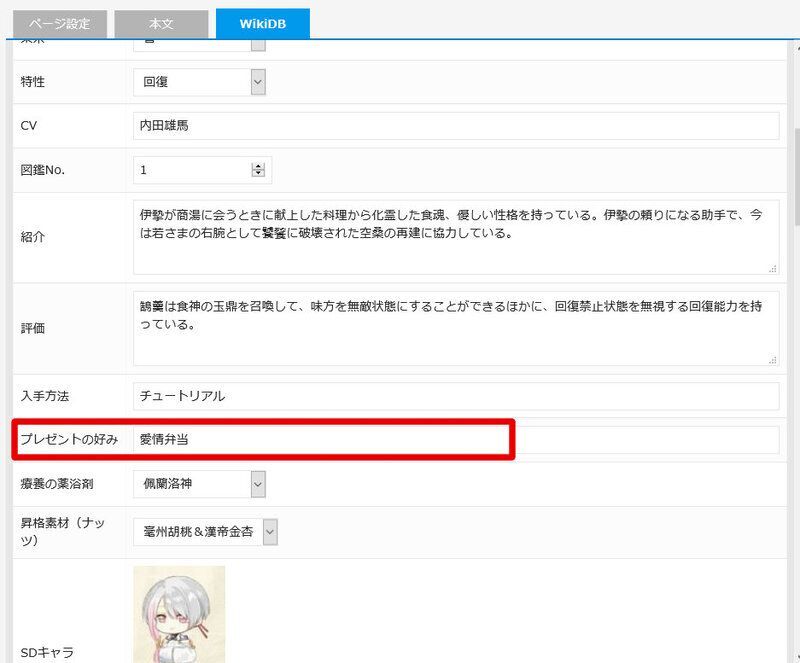Select the 入手方法 field with チュートリアル
This screenshot has width=800, height=663.
(x=455, y=396)
